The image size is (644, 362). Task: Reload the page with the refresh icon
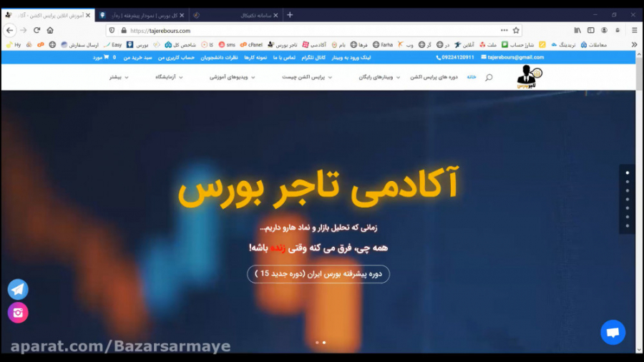[x=36, y=30]
